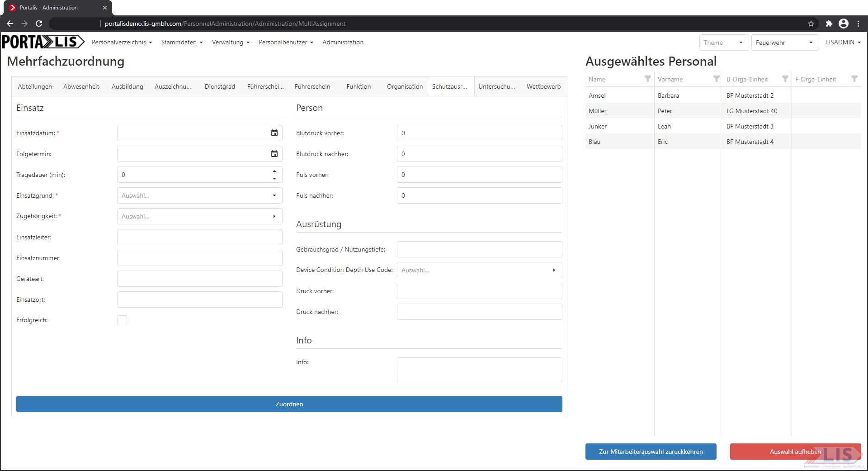Open the Einsatzdatum calendar picker
Viewport: 868px width, 471px height.
coord(274,133)
